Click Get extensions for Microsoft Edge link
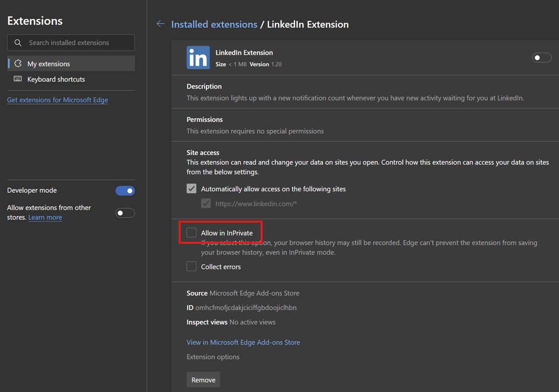 [57, 100]
